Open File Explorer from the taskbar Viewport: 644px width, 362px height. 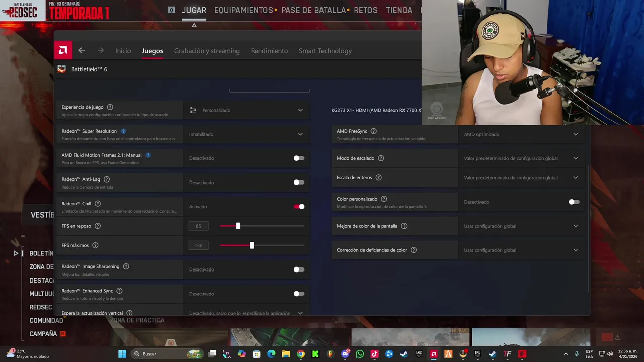click(286, 354)
